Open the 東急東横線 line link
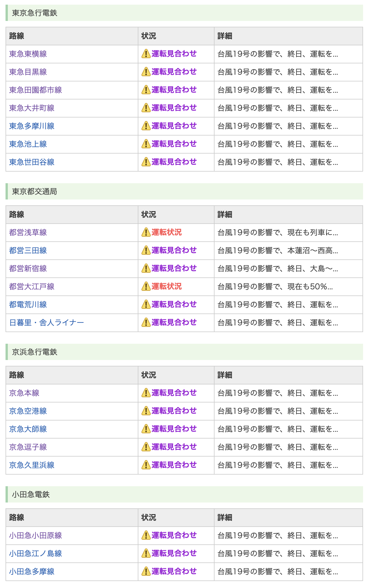This screenshot has width=368, height=588. coord(28,54)
